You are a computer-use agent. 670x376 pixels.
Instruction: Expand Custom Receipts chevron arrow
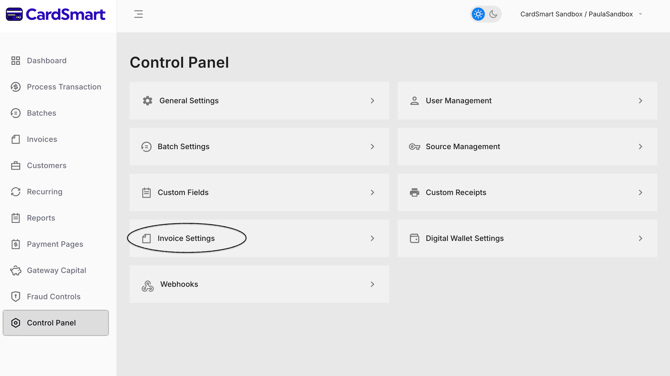pyautogui.click(x=640, y=193)
